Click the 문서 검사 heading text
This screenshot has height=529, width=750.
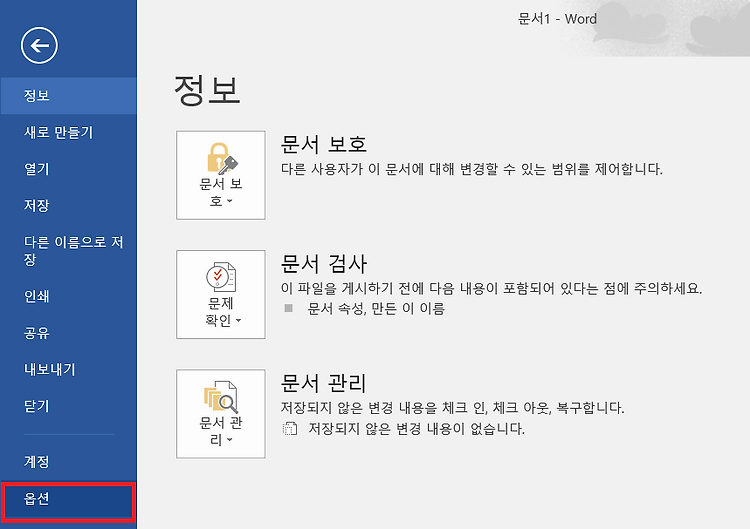point(324,264)
